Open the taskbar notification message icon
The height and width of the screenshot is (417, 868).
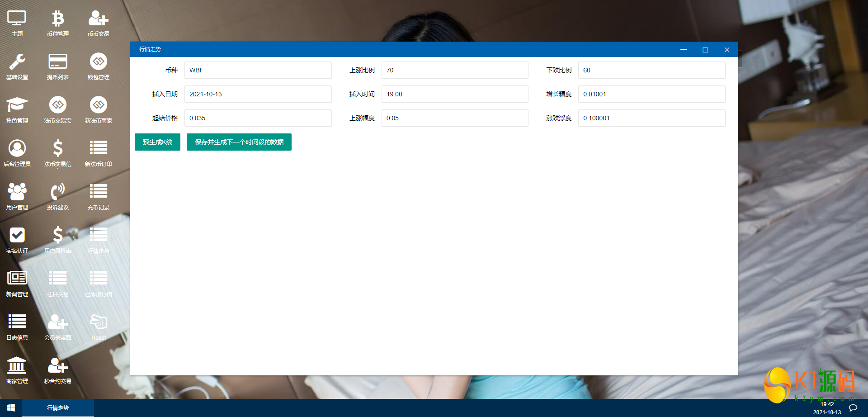pyautogui.click(x=853, y=408)
